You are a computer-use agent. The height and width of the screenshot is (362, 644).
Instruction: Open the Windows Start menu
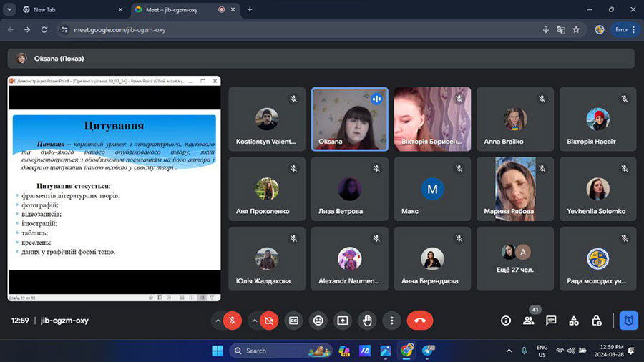[x=218, y=351]
